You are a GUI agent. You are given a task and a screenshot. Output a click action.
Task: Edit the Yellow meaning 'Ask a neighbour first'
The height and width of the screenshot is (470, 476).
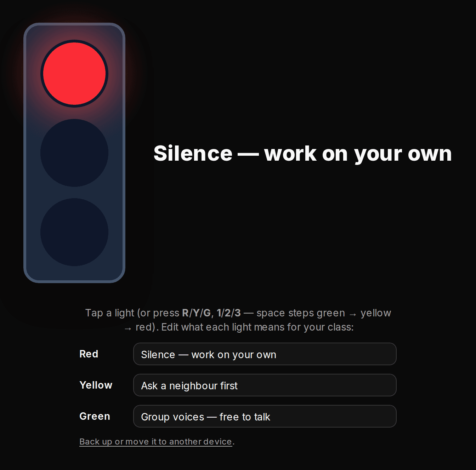coord(265,385)
